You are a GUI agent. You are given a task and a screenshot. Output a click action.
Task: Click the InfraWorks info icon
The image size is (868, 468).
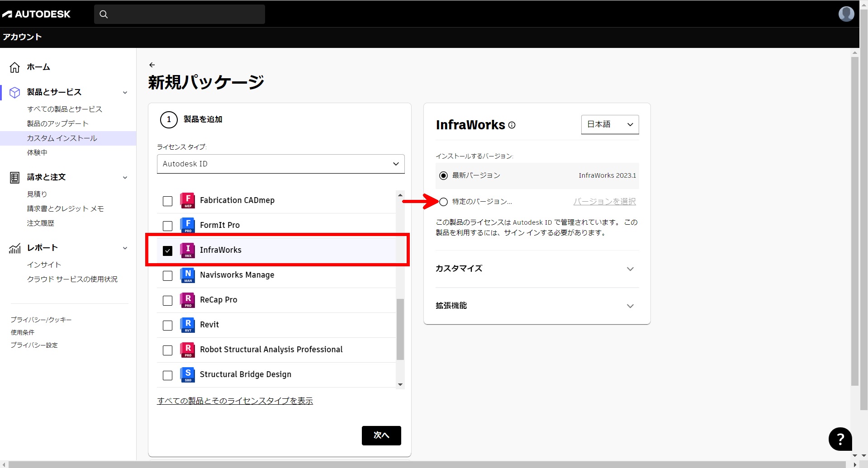pyautogui.click(x=512, y=125)
